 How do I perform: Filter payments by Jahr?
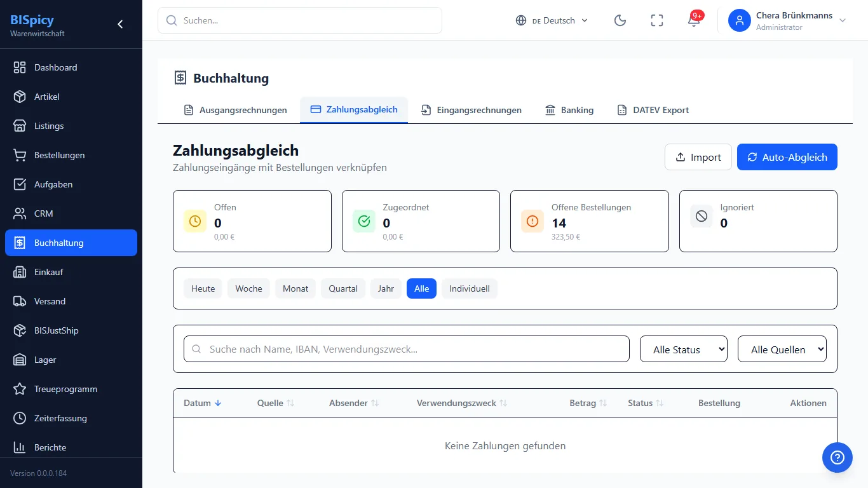386,288
